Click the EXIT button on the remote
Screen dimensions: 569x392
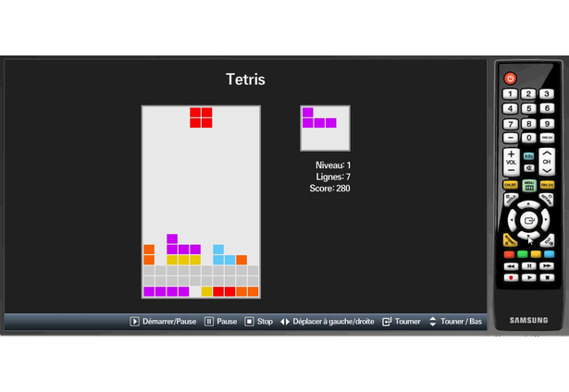pos(547,240)
